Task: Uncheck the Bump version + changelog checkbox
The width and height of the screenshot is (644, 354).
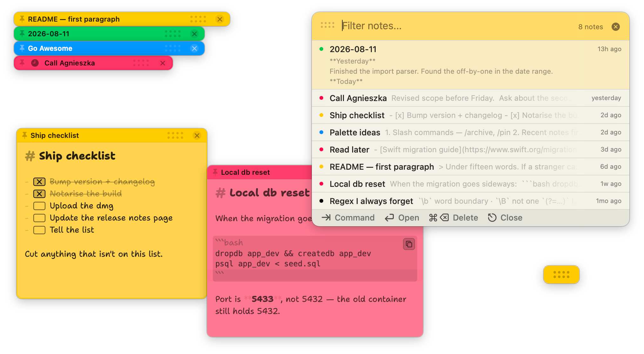Action: 39,182
